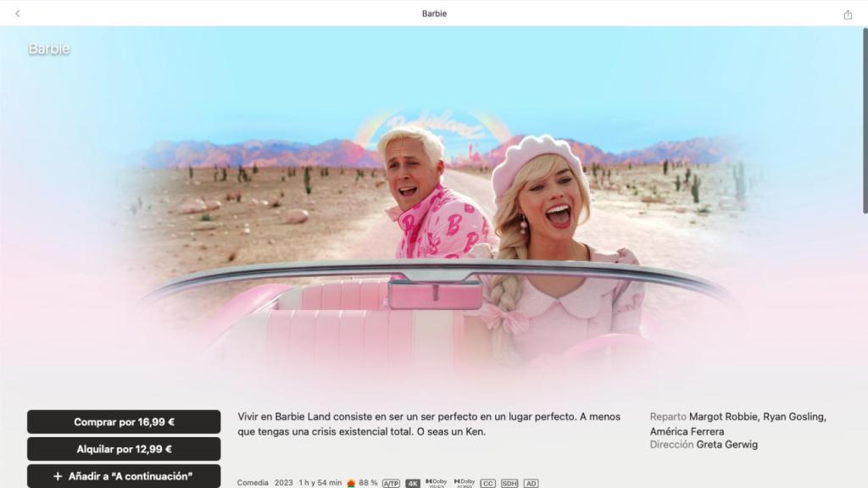Click the 88% critics score
Screen dimensions: 868x488
point(366,483)
